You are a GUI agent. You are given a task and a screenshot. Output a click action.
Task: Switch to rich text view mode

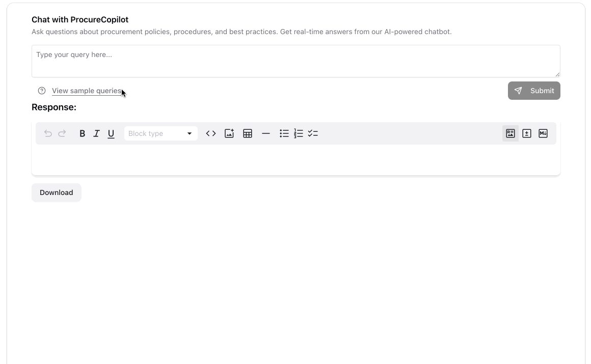point(511,133)
